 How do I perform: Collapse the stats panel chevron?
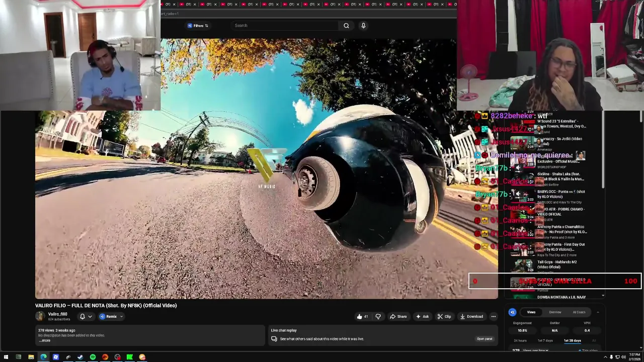pyautogui.click(x=598, y=312)
